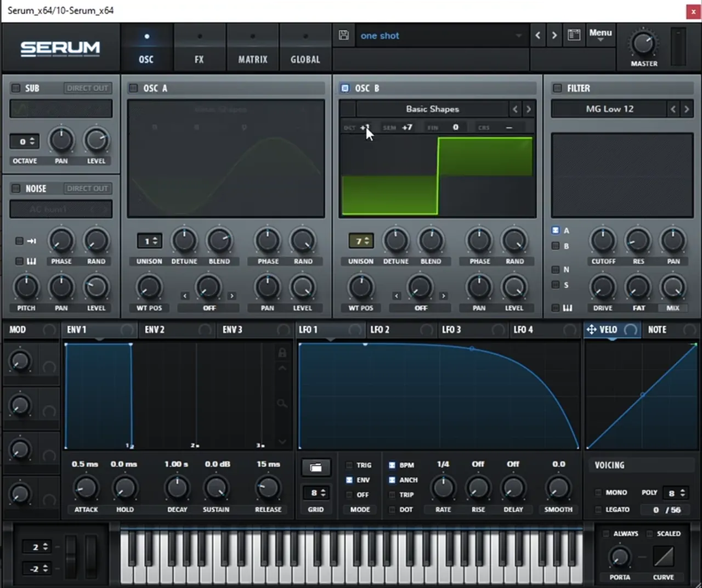Viewport: 702px width, 588px height.
Task: Open the LFO shape folder icon
Action: [x=316, y=467]
